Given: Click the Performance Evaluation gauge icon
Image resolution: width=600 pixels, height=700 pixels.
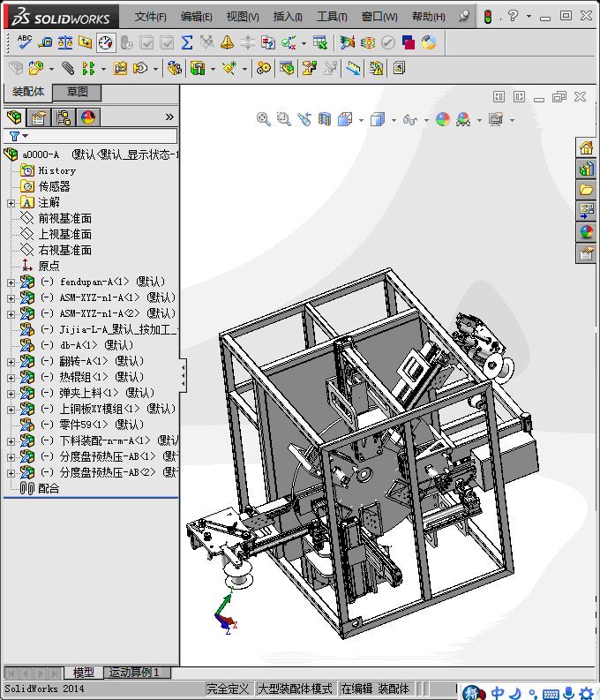Looking at the screenshot, I should pos(106,43).
